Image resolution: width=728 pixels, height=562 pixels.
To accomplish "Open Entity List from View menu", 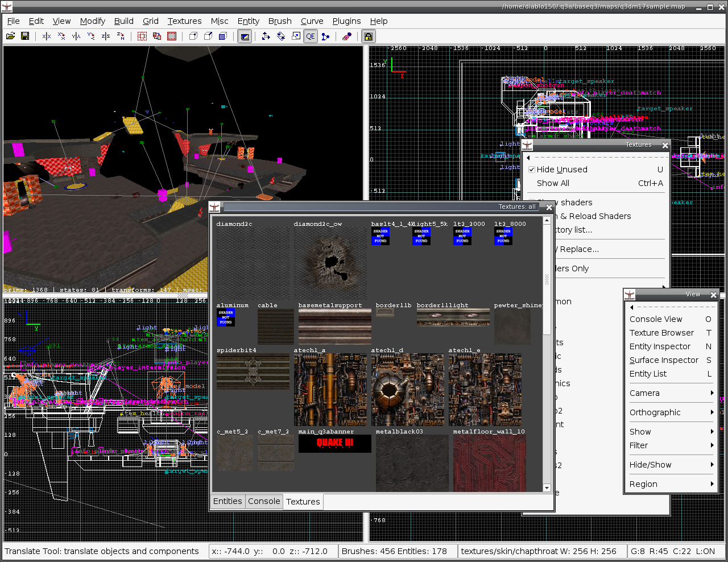I will (671, 374).
